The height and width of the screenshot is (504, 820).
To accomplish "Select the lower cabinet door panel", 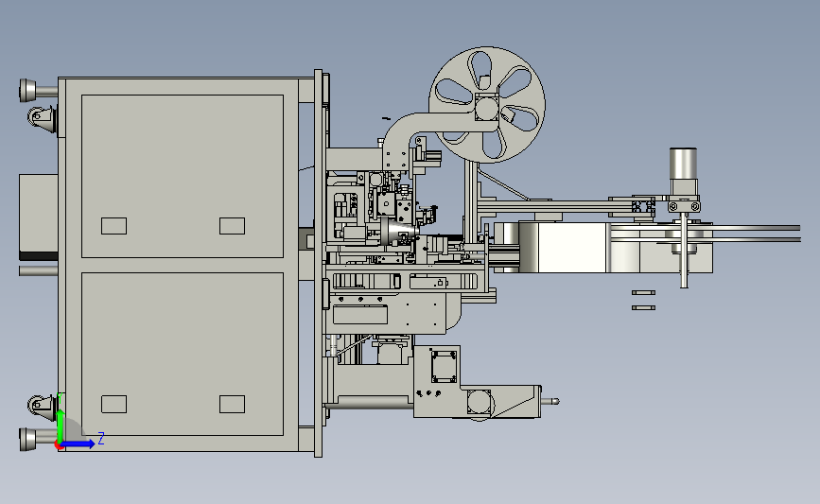I will coord(183,354).
